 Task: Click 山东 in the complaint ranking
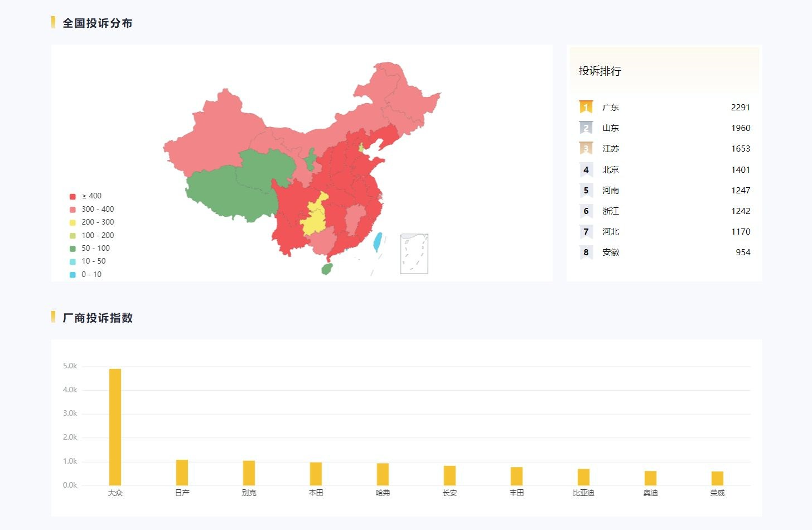click(x=611, y=128)
